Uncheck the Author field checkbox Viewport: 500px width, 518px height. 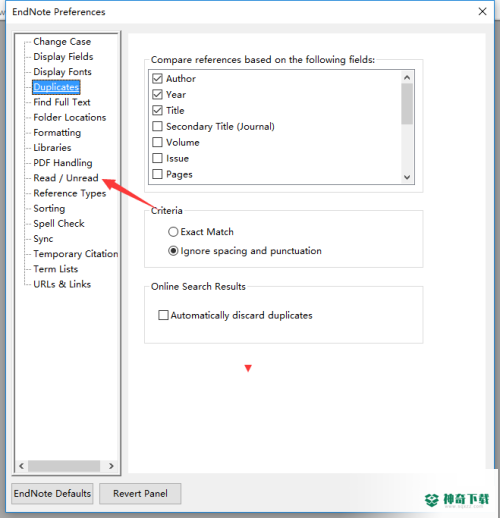coord(157,79)
